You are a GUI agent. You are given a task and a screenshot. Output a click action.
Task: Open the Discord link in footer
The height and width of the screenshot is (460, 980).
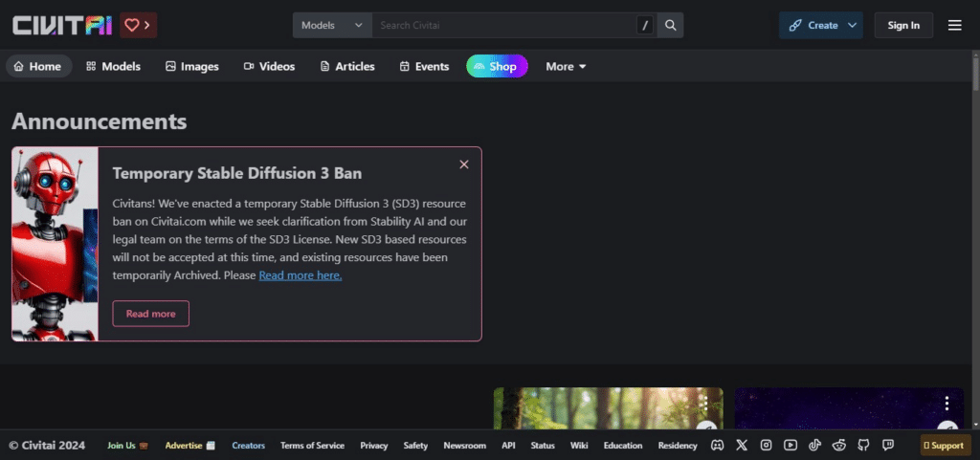(717, 445)
